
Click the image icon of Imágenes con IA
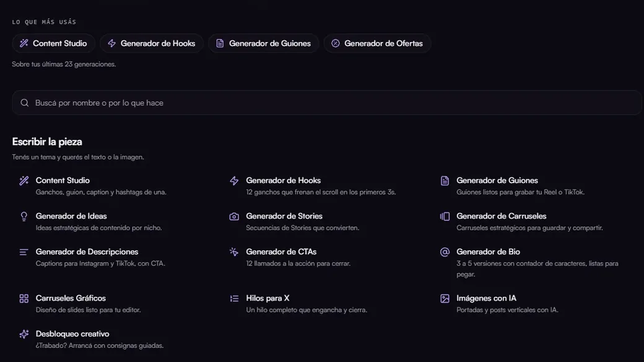tap(445, 298)
